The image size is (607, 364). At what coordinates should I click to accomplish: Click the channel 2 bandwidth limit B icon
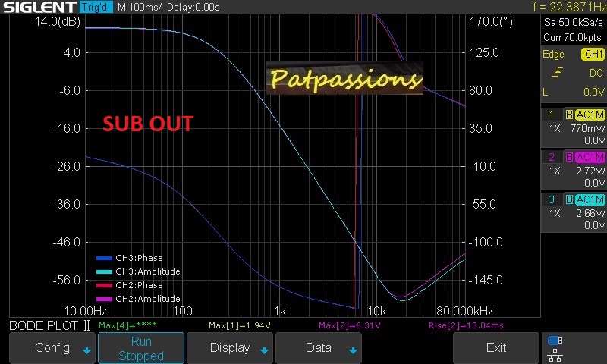tap(569, 157)
